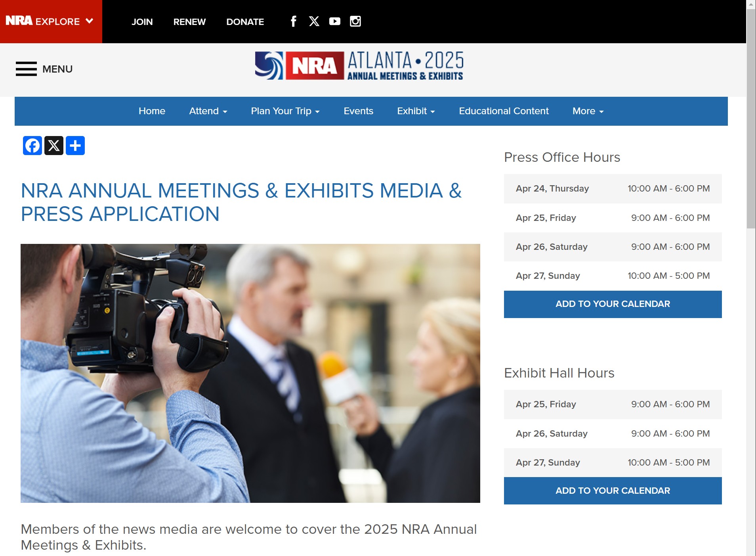This screenshot has width=756, height=556.
Task: Share this page via Facebook share button
Action: [32, 146]
